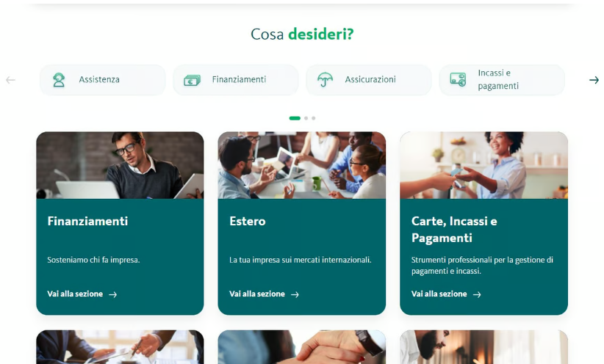Advance the carousel with the right arrow
This screenshot has width=604, height=364.
[x=594, y=80]
